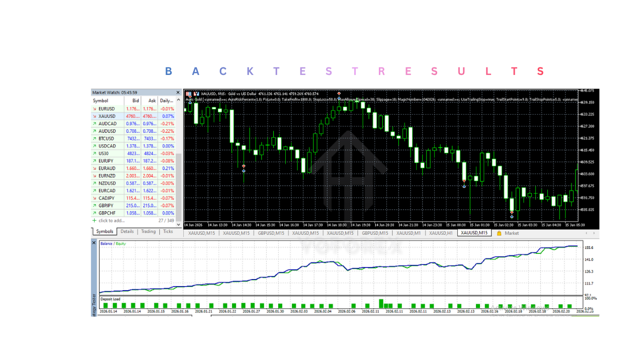
Task: Click the chart icon in the XAUUSD title bar
Action: [x=196, y=94]
